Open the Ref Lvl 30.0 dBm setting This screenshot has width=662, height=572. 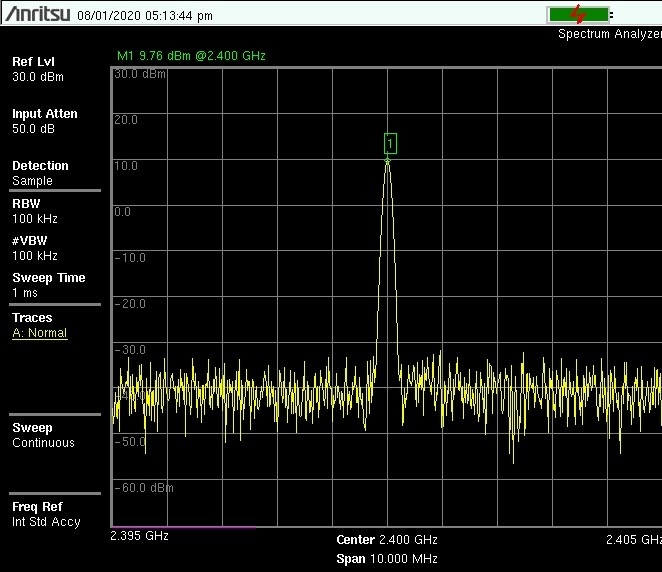pos(38,69)
